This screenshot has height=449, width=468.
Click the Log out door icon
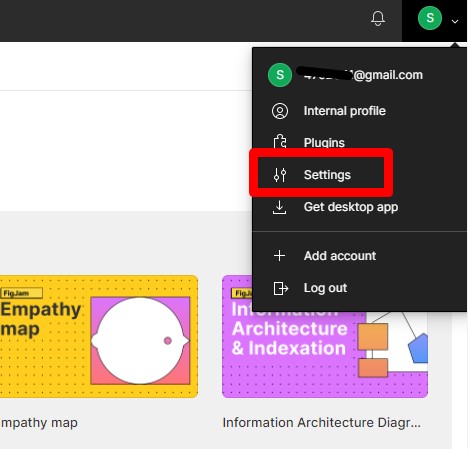pyautogui.click(x=280, y=288)
